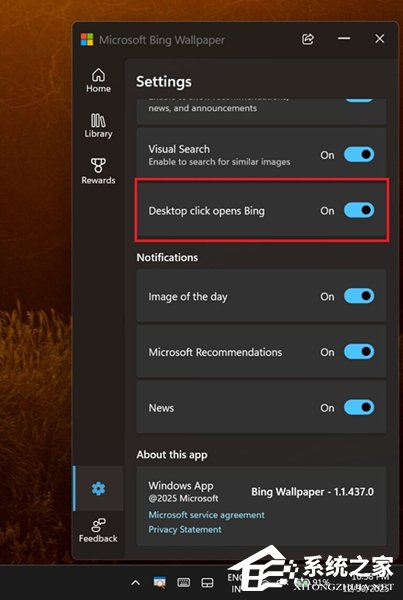Open the Home page in sidebar

[98, 80]
